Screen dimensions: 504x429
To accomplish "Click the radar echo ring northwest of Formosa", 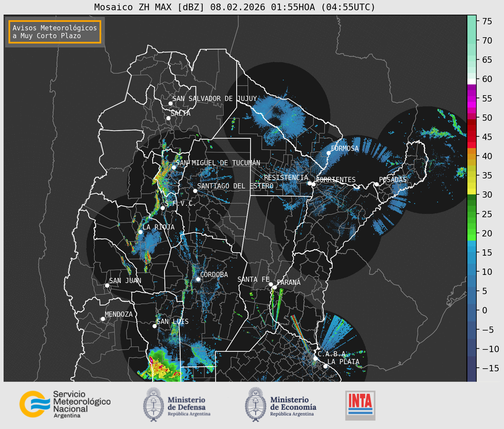I will [x=278, y=120].
